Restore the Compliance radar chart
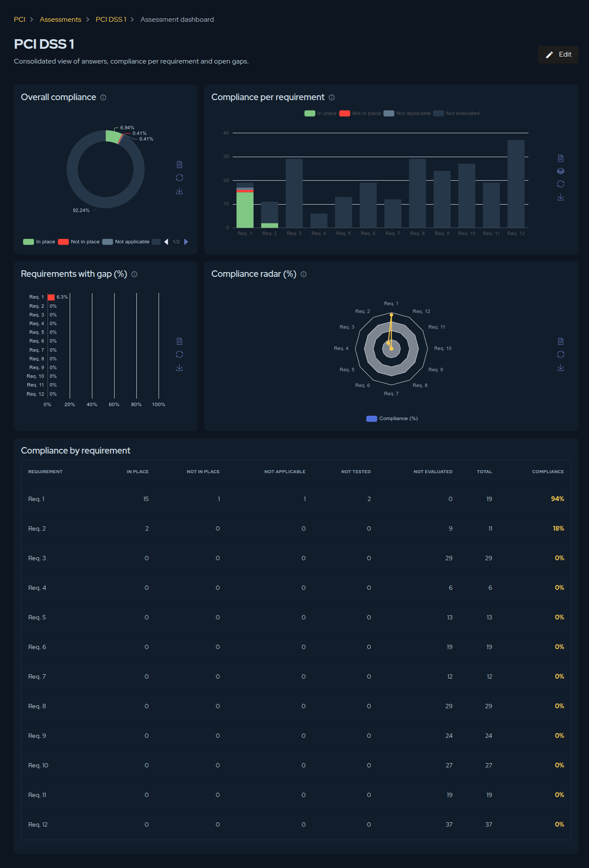589x868 pixels. coord(561,354)
